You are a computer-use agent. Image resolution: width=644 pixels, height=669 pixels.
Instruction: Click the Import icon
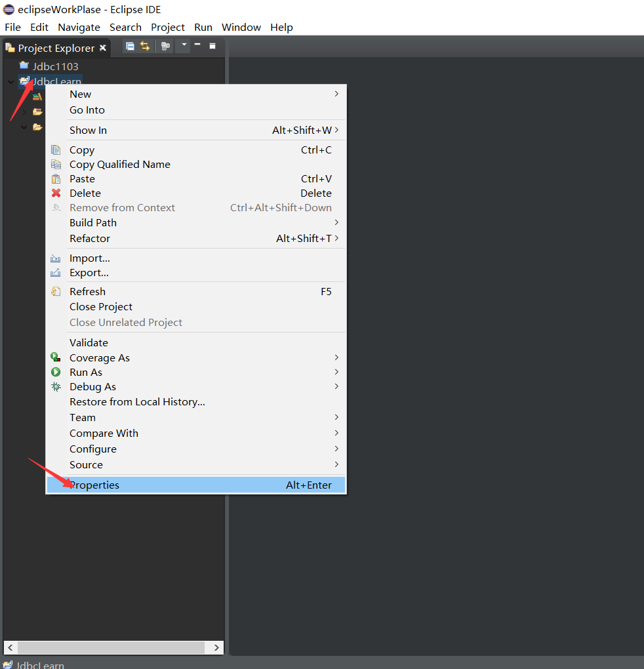pyautogui.click(x=56, y=258)
